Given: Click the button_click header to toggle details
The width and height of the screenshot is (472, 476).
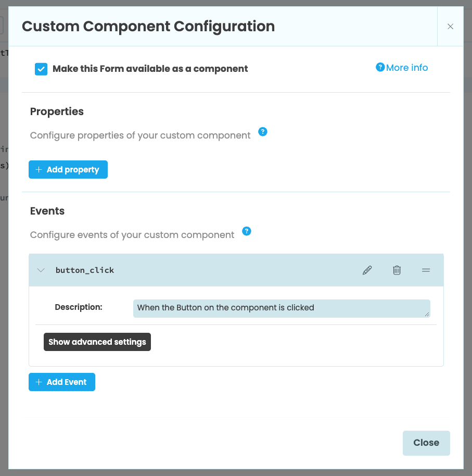Looking at the screenshot, I should pyautogui.click(x=85, y=270).
